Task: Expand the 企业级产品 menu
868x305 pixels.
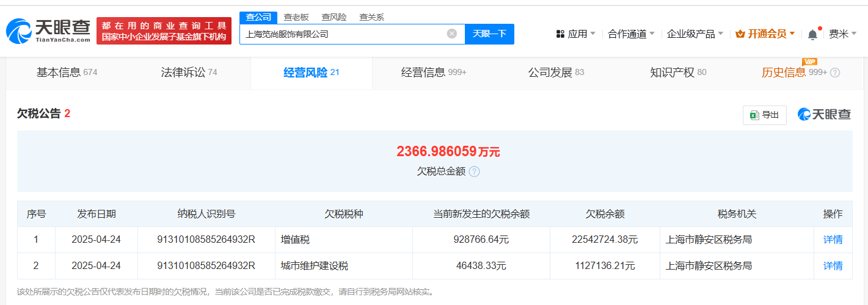Action: click(x=695, y=34)
